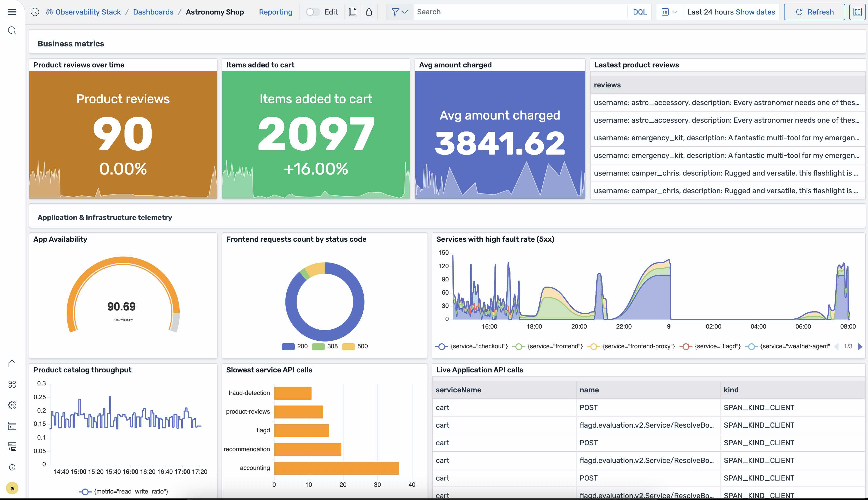Open the apps grid icon in sidebar

(12, 384)
